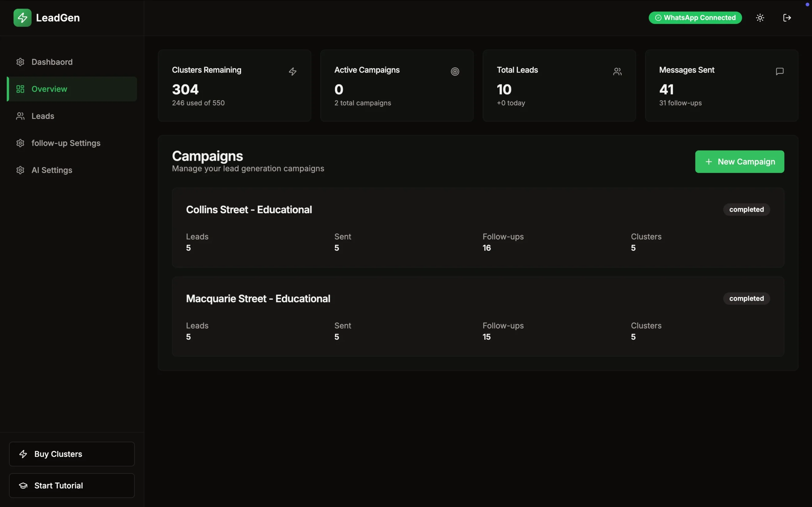Open the Collins Street - Educational campaign

(x=249, y=209)
